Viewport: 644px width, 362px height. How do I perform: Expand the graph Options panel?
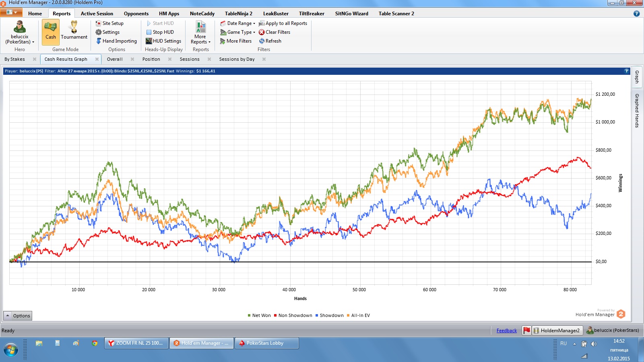[x=17, y=316]
